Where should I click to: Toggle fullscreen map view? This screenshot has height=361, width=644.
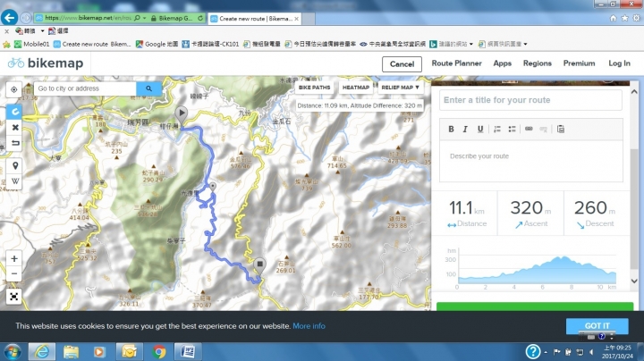tap(14, 296)
